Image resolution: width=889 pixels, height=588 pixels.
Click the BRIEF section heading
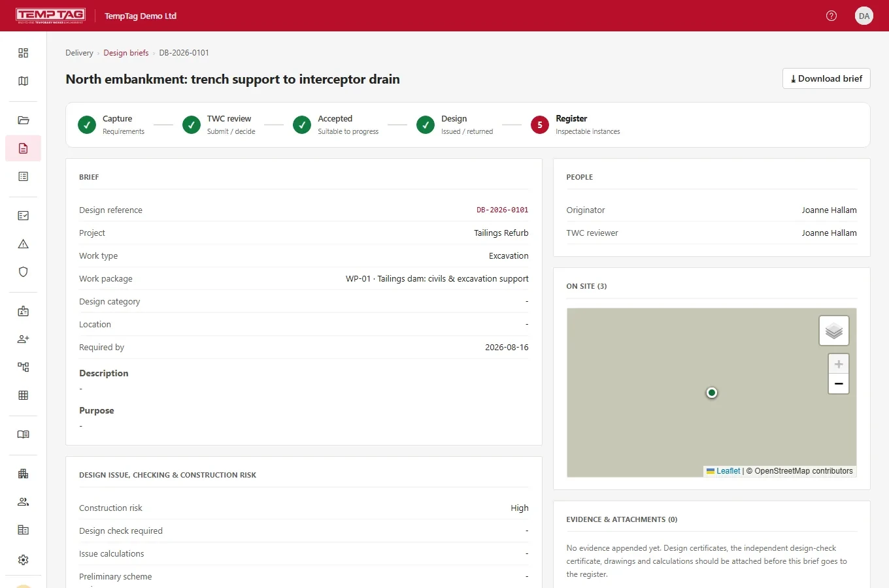(x=89, y=177)
